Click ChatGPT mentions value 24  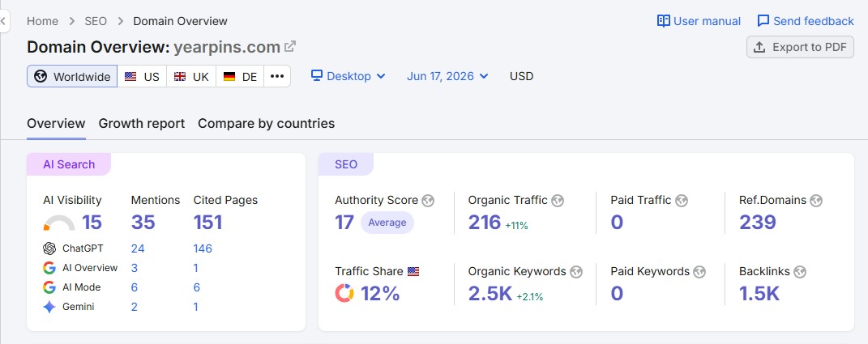[138, 248]
